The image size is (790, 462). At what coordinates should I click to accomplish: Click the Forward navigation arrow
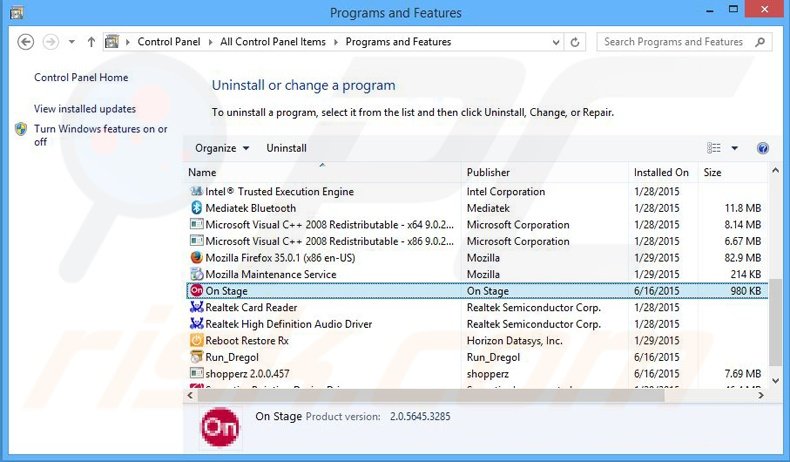click(x=50, y=42)
